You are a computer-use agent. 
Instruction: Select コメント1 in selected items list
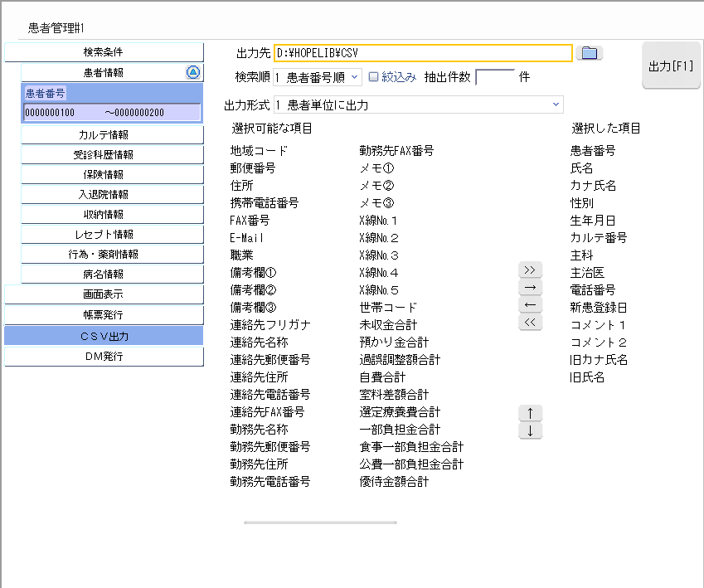[x=598, y=325]
